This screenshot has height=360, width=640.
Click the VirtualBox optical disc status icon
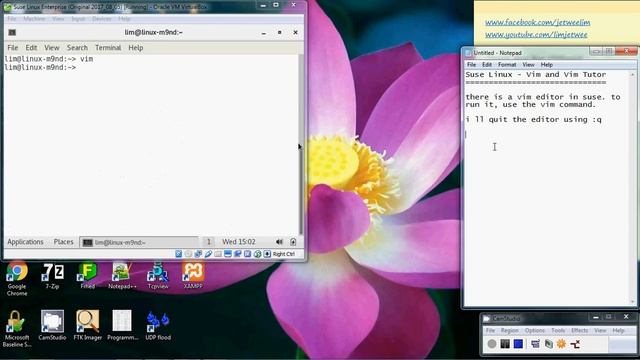(188, 254)
